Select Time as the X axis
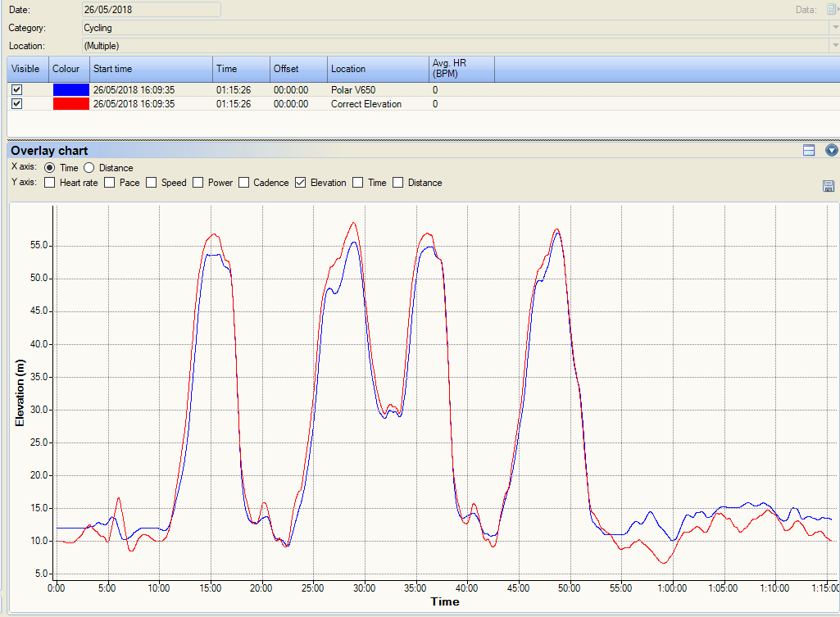 click(x=50, y=168)
